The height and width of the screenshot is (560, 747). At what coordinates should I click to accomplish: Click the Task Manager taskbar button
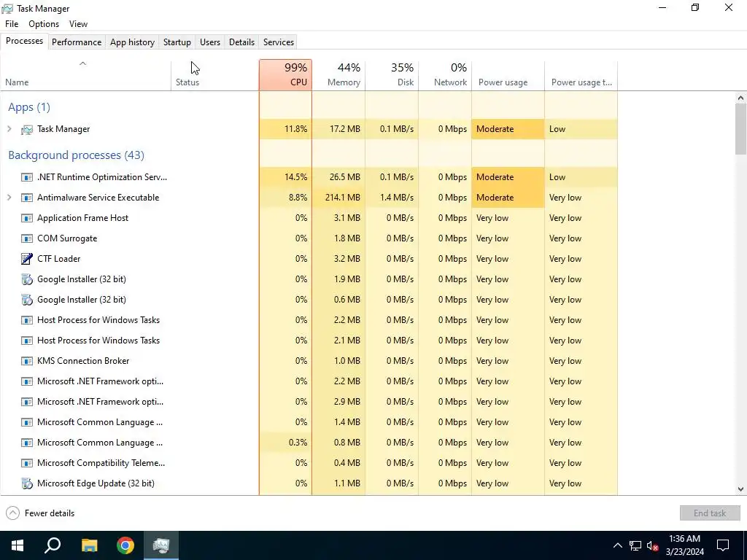161,545
